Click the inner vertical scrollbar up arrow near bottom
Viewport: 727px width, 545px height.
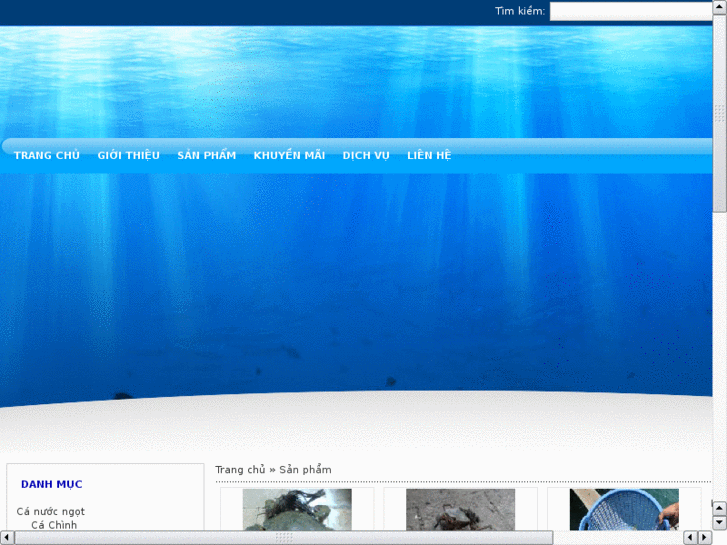point(720,508)
